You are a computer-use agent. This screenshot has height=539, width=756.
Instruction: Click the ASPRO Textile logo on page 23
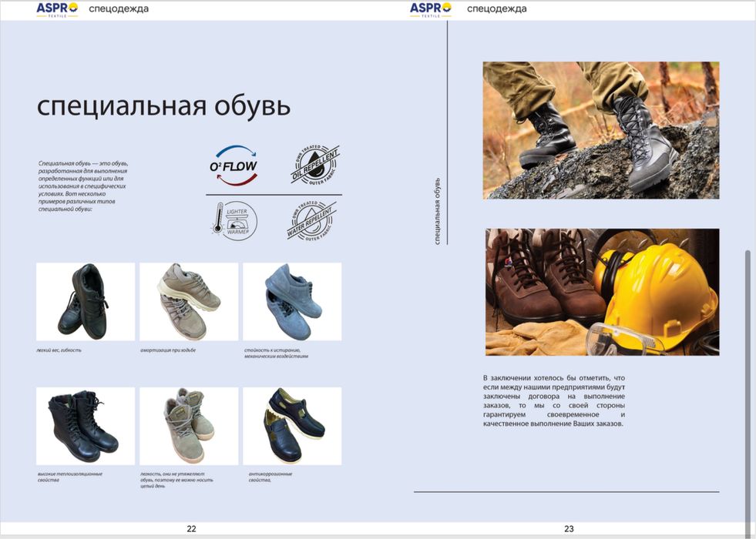431,9
